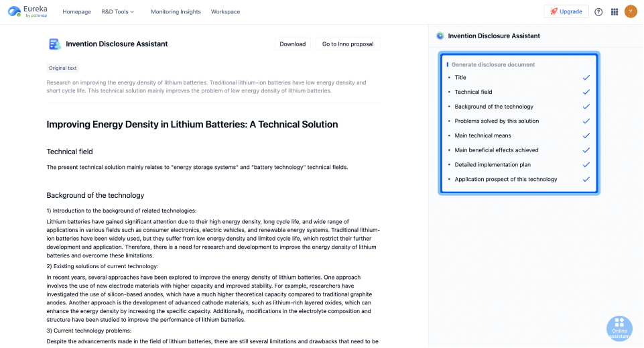The width and height of the screenshot is (644, 348).
Task: Click the Online assistant floating icon
Action: tap(619, 329)
